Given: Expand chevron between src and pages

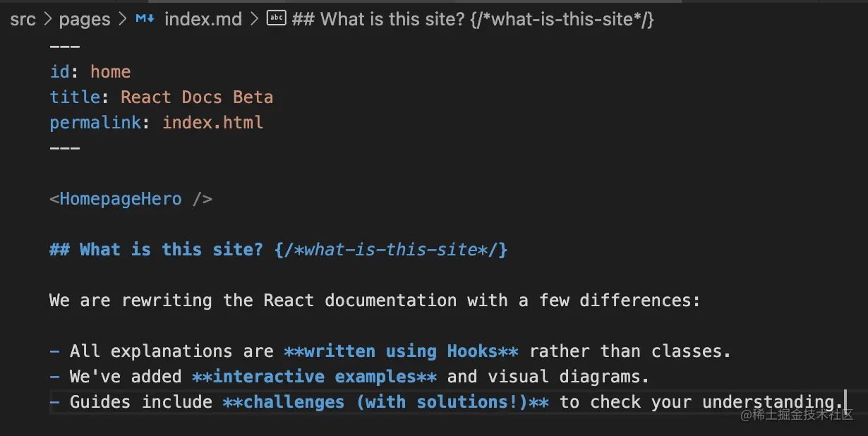Looking at the screenshot, I should (48, 20).
